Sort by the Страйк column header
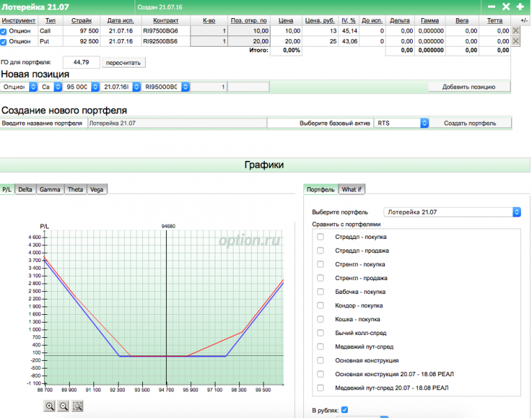This screenshot has width=532, height=418. click(81, 20)
